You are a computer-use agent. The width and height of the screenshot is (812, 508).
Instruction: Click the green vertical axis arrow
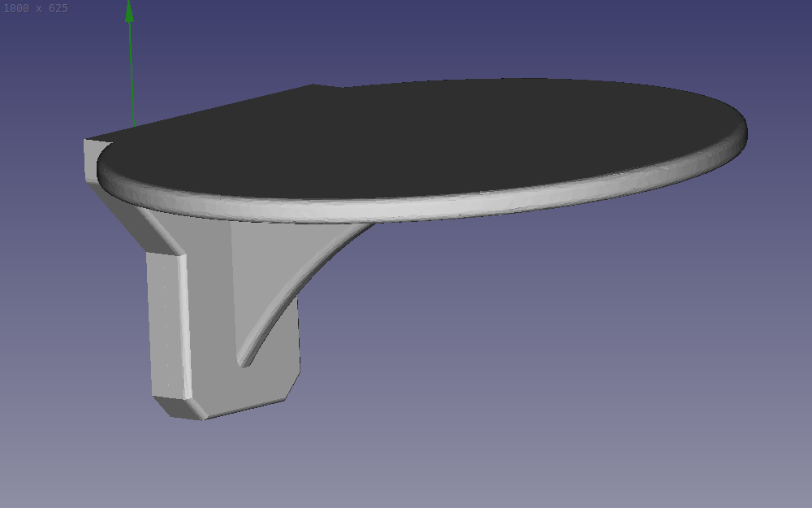129,65
